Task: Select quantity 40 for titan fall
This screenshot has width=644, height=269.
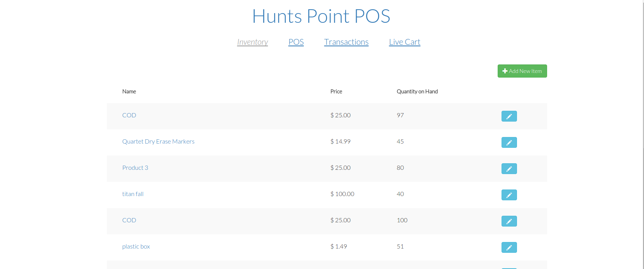Action: [400, 194]
